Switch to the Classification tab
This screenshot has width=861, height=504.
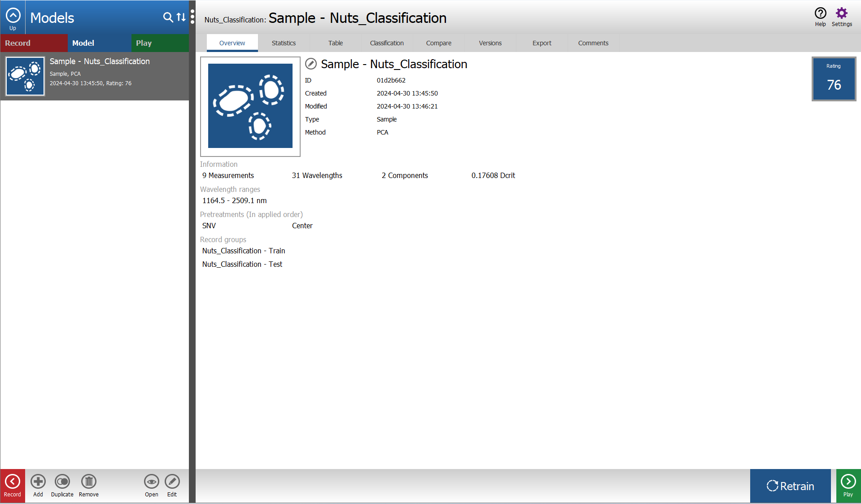point(387,43)
